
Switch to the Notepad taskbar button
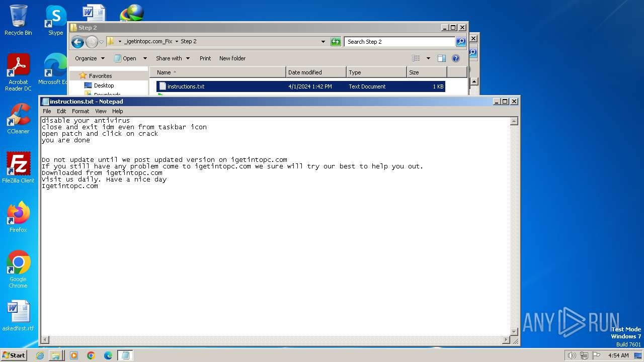tap(125, 355)
